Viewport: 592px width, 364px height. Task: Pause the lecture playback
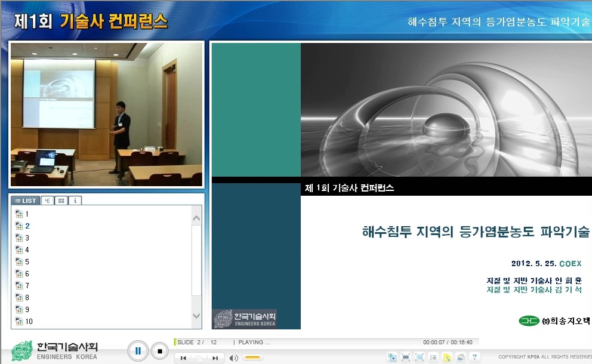(138, 351)
